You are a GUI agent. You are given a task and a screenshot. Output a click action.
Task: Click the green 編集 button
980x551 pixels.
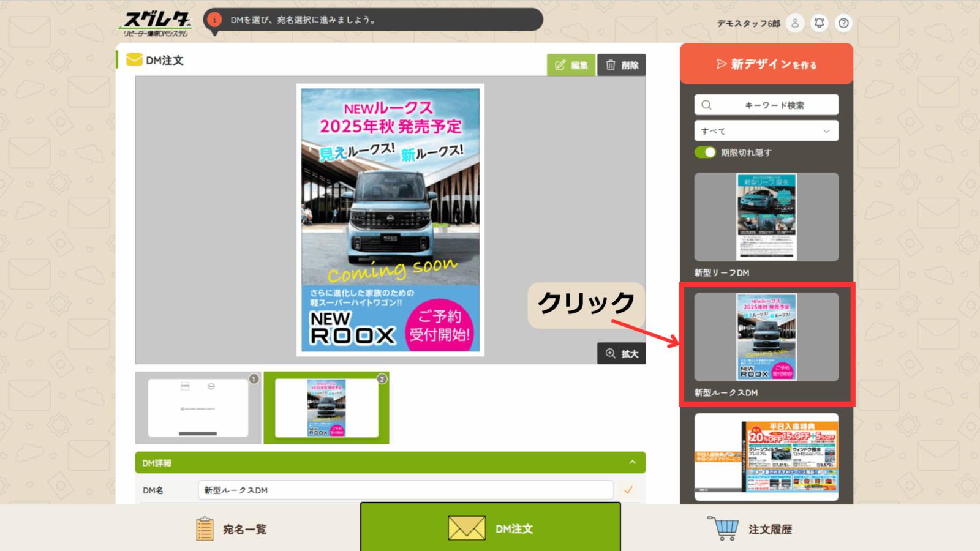click(571, 65)
